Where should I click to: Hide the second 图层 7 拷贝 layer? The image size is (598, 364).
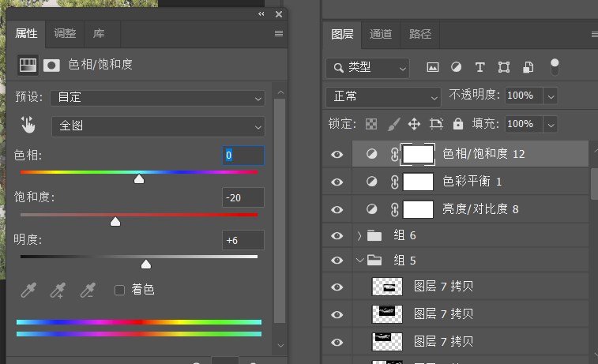pyautogui.click(x=337, y=315)
